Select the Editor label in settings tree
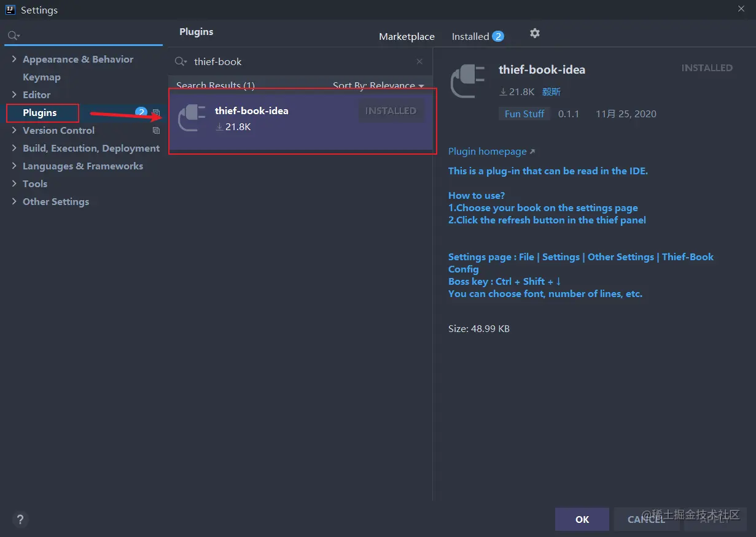This screenshot has height=537, width=756. (x=37, y=95)
